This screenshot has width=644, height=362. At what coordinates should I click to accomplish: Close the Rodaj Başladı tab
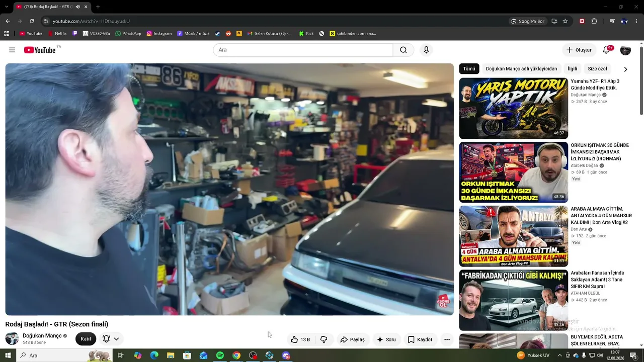pos(86,7)
